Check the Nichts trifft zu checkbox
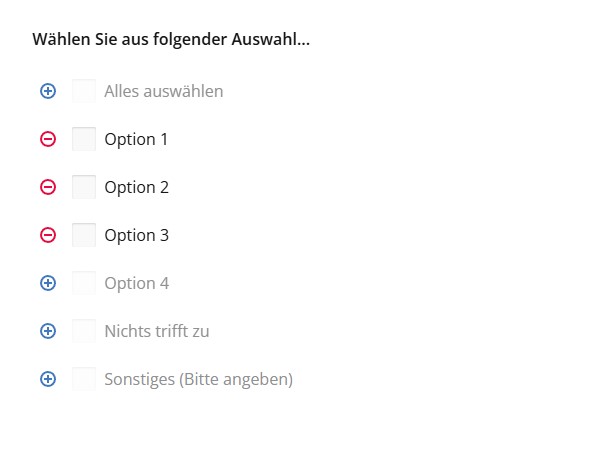This screenshot has width=604, height=461. click(84, 331)
